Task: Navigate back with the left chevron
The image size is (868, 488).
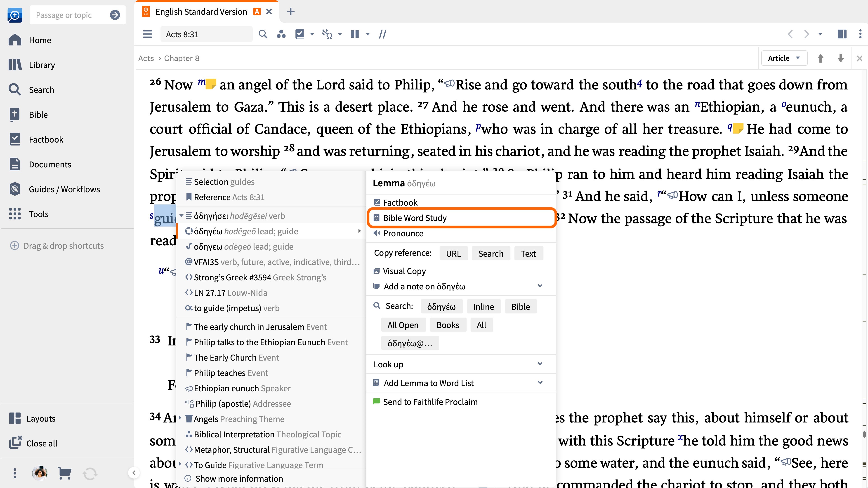Action: 790,34
